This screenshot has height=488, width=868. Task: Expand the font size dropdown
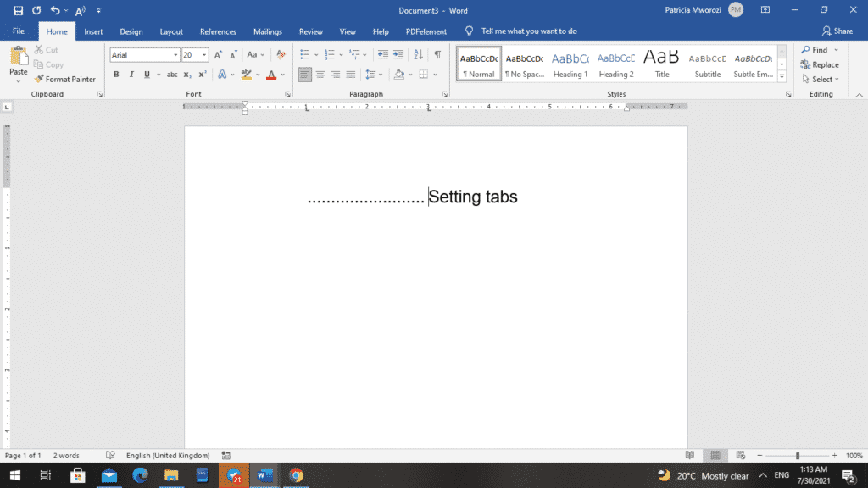tap(202, 54)
